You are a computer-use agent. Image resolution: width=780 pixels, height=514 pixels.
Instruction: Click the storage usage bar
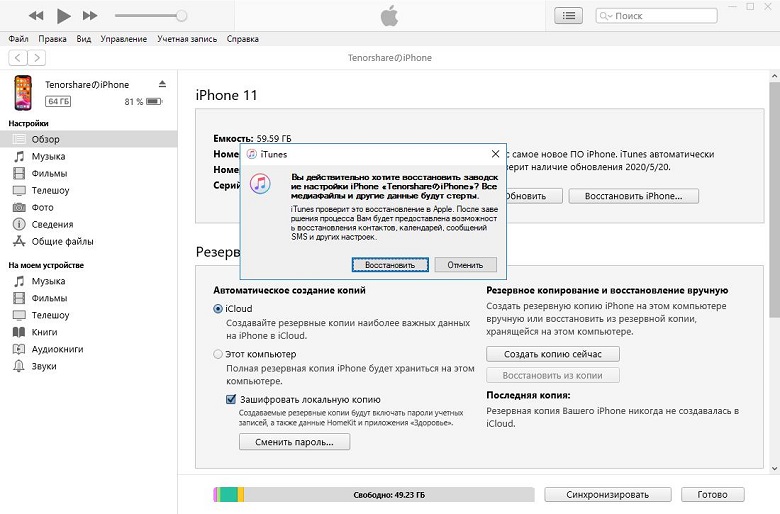coord(374,495)
